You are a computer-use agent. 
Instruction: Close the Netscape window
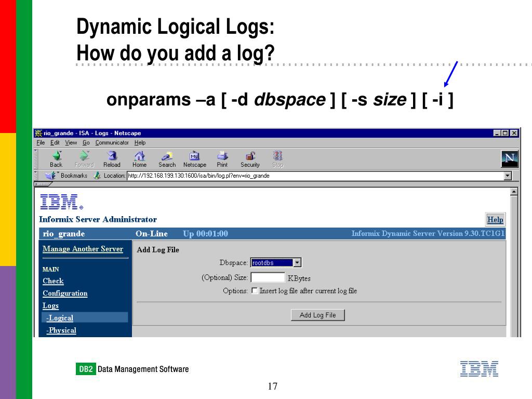point(514,133)
